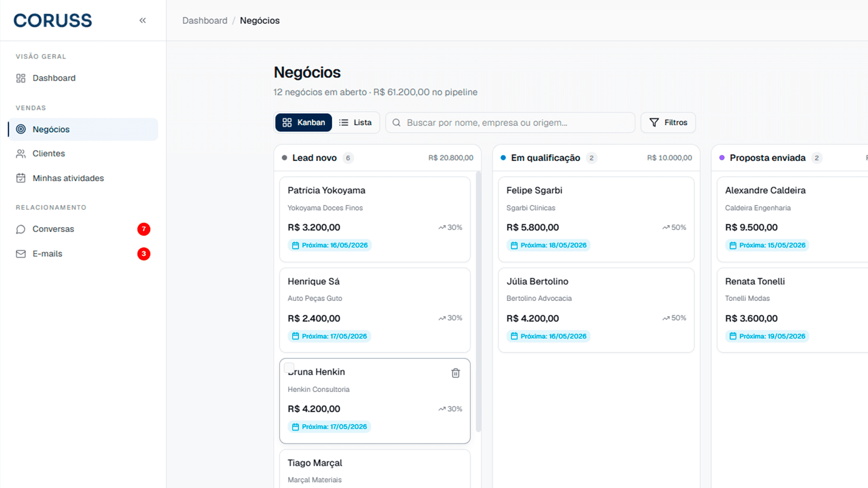The width and height of the screenshot is (868, 488).
Task: Click the Em qualificação count badge 2
Action: [x=591, y=158]
